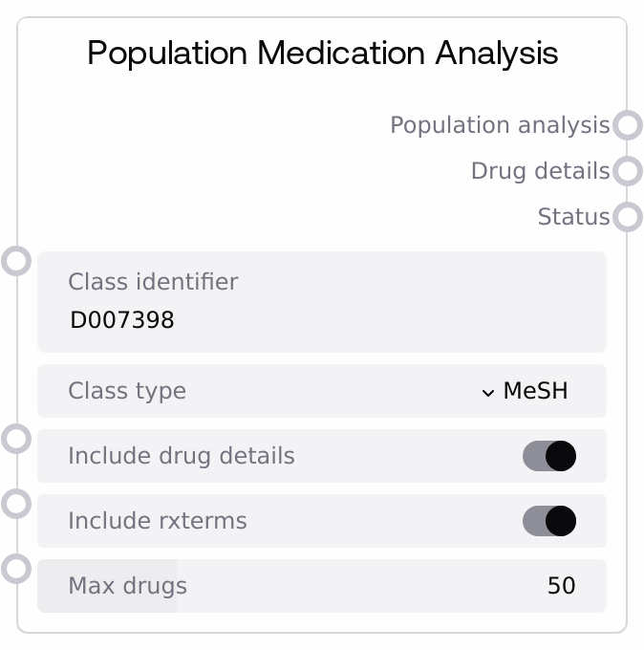Screen dimensions: 644x650
Task: Focus the Class identifier field containing D007398
Action: 321,320
